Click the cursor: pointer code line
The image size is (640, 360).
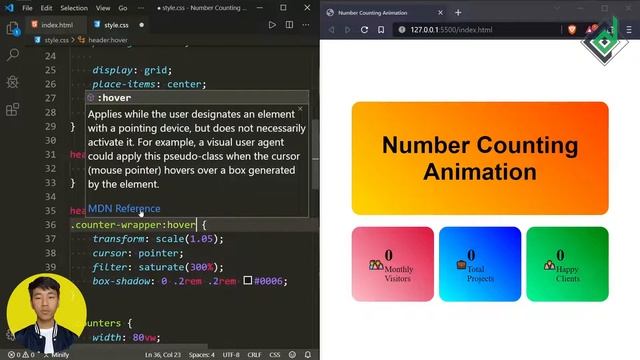(x=138, y=253)
